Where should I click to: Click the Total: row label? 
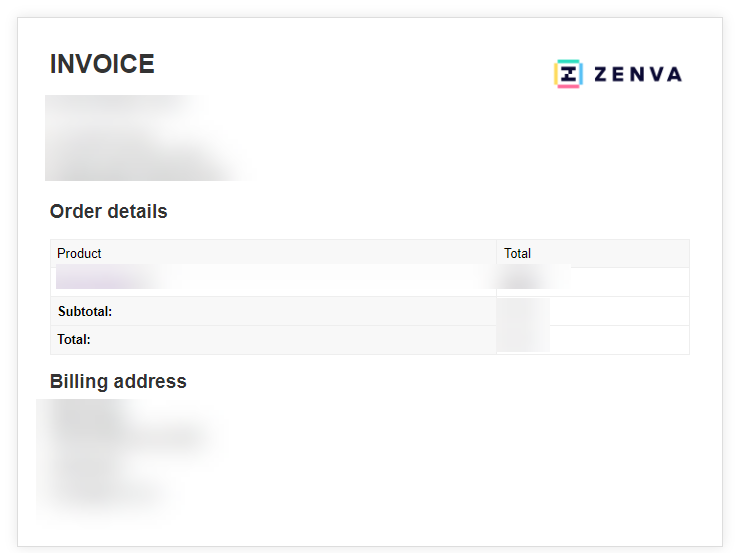click(74, 340)
